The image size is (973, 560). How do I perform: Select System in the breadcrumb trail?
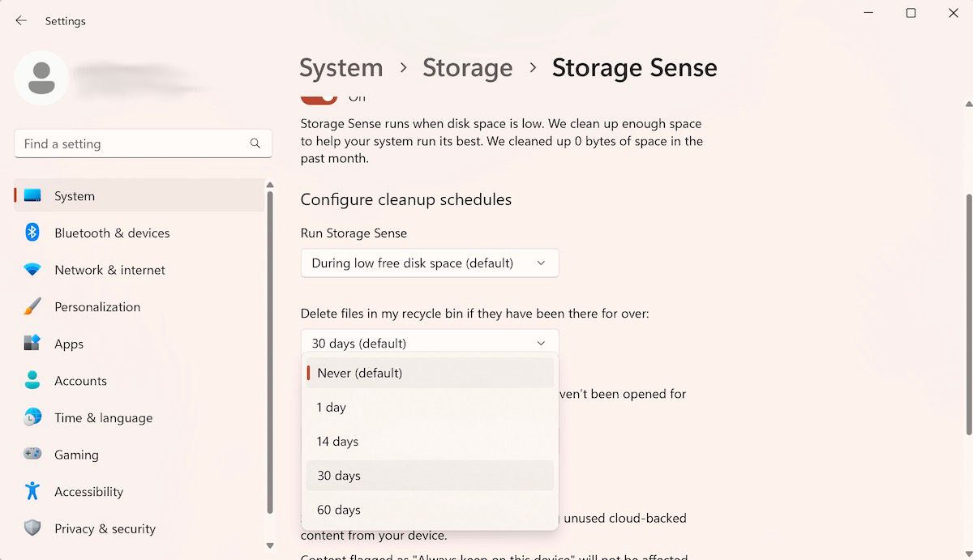(341, 68)
